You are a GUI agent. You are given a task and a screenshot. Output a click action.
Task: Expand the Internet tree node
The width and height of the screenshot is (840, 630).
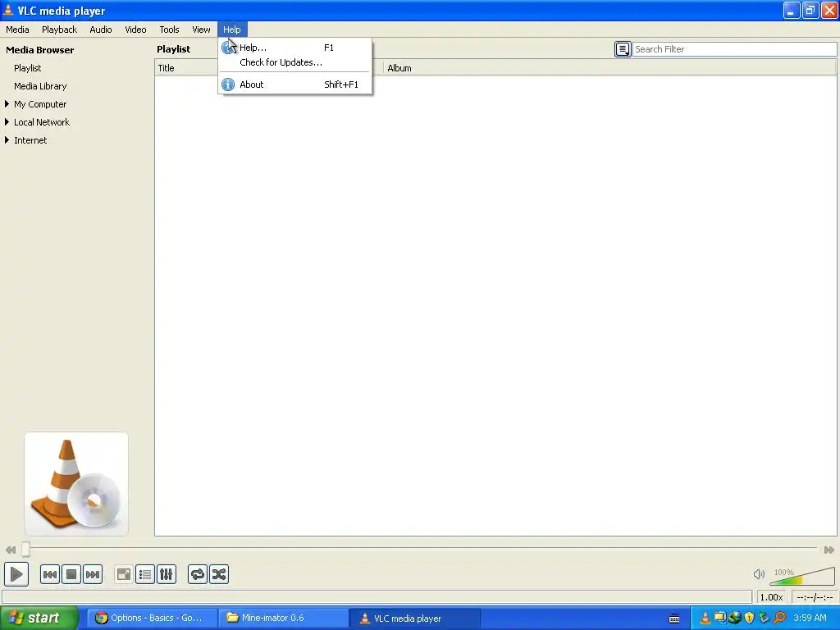pyautogui.click(x=7, y=140)
